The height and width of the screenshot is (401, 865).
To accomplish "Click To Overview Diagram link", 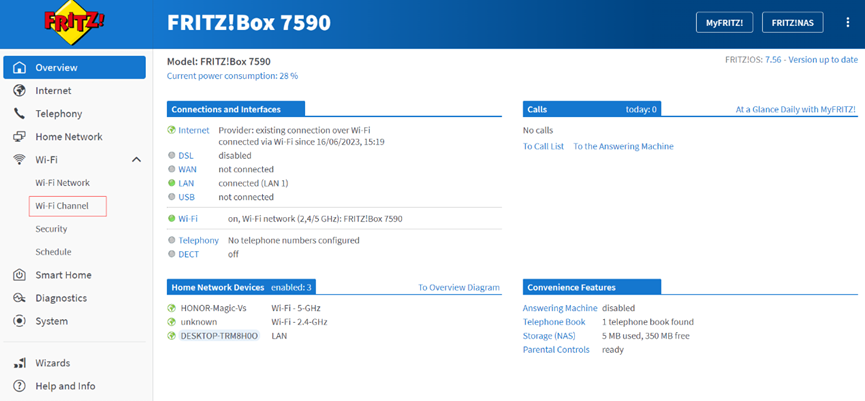I will click(459, 287).
